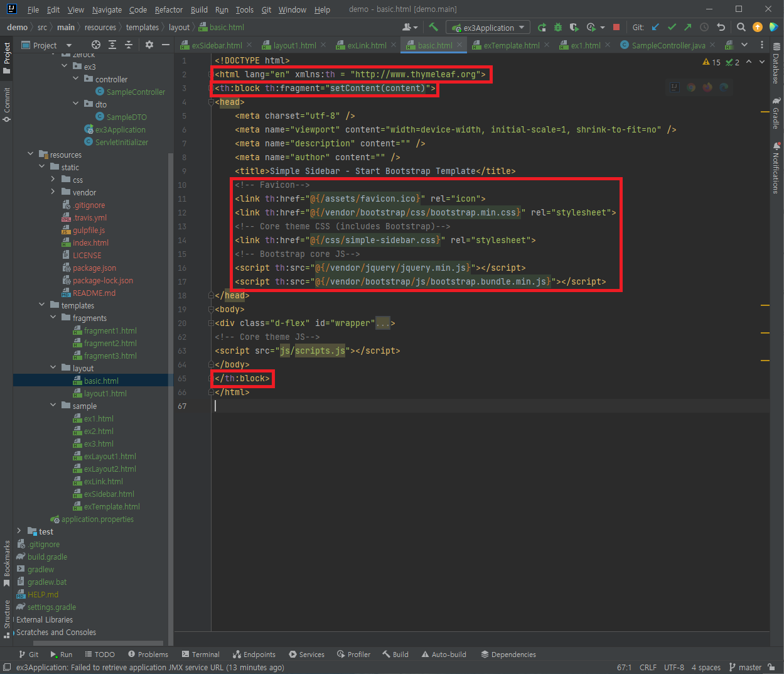
Task: Go to next highlighted error arrow
Action: click(762, 62)
